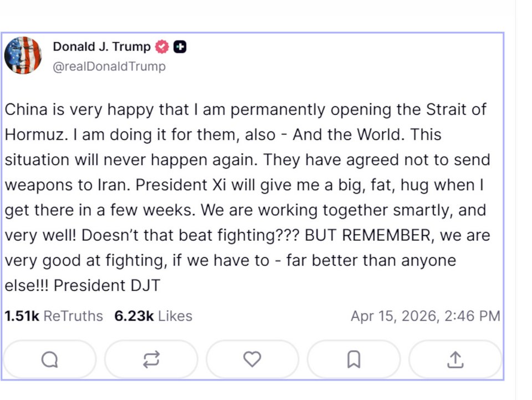Image resolution: width=532 pixels, height=400 pixels.
Task: Open the Donald J. Trump display name
Action: click(x=101, y=47)
